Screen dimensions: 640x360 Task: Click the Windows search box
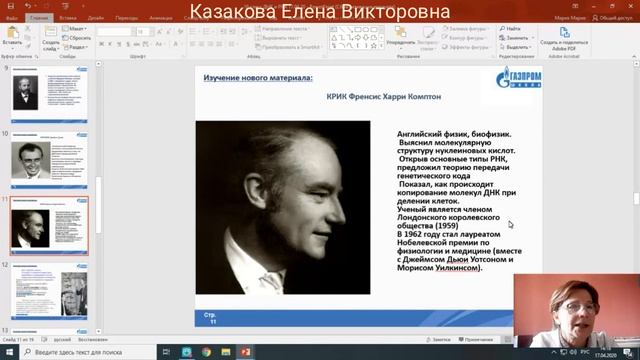[88, 352]
